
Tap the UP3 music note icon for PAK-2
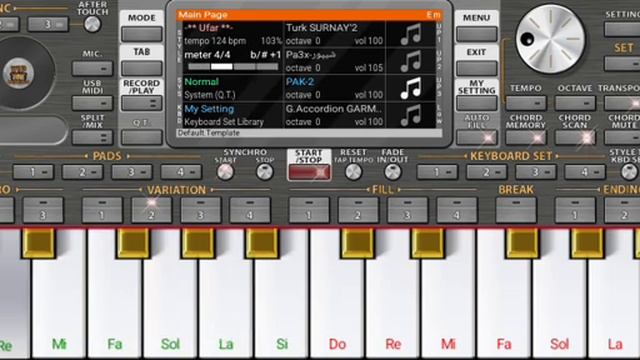click(410, 88)
